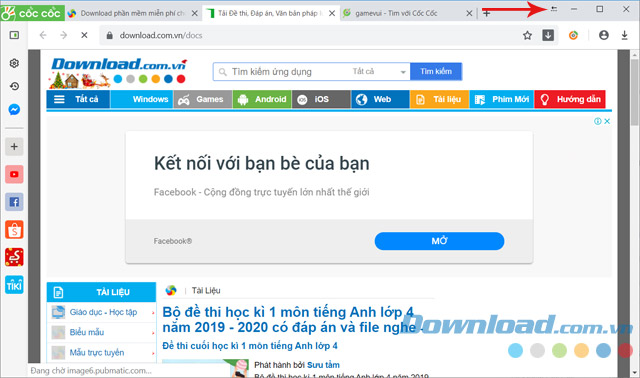The height and width of the screenshot is (378, 640).
Task: Close the gamevui tab
Action: tap(469, 13)
